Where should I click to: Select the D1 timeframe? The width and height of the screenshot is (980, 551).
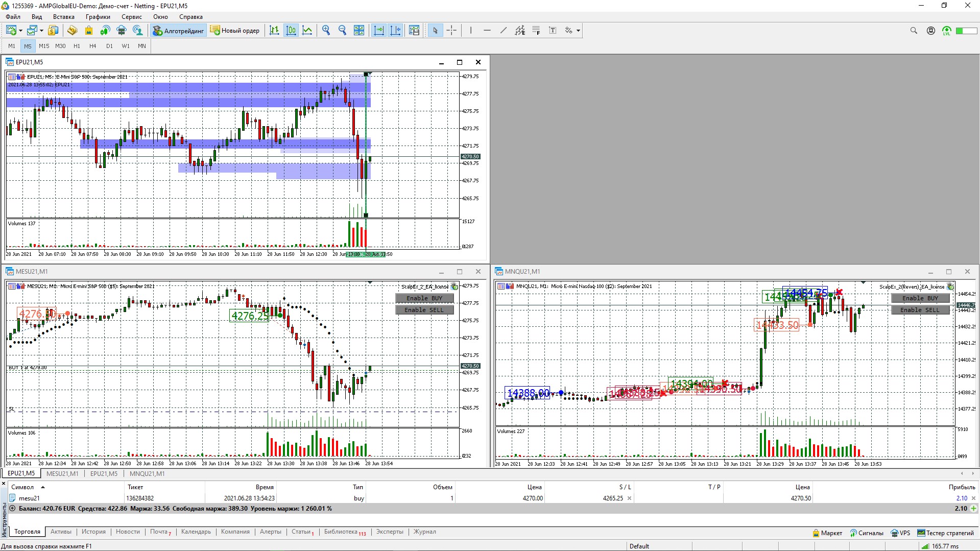109,46
